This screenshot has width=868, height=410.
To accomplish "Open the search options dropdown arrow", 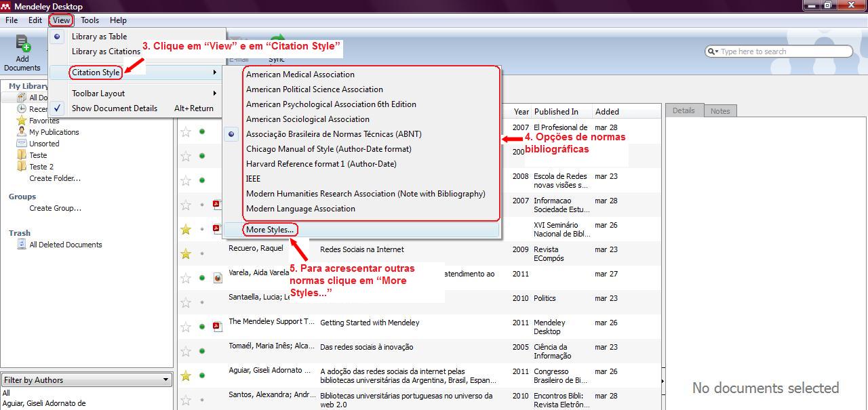I will coord(717,52).
